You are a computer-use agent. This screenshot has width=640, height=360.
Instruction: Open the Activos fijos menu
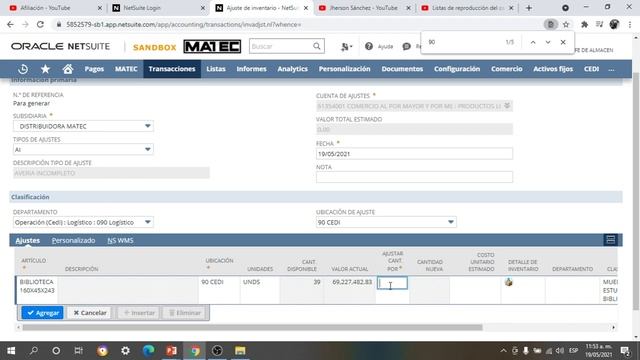click(x=553, y=69)
